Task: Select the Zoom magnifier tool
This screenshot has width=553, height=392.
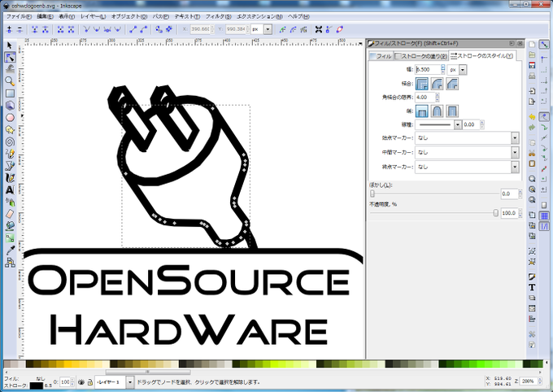Action: (10, 81)
